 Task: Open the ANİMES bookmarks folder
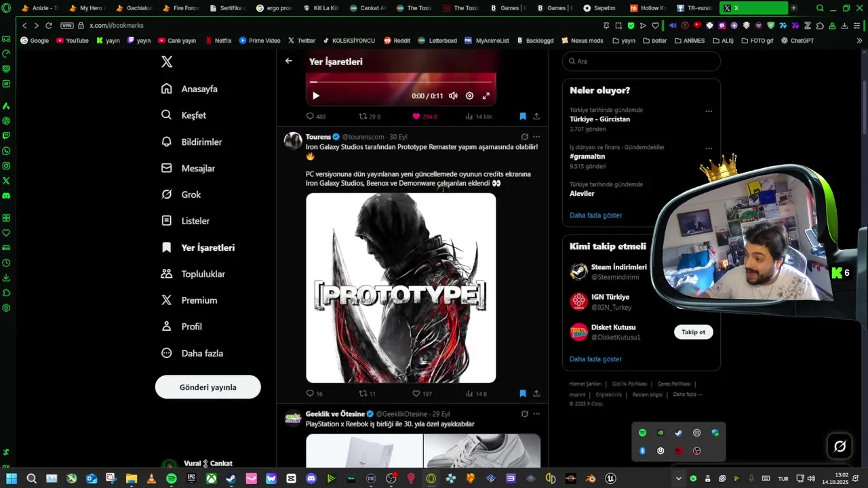[x=690, y=41]
